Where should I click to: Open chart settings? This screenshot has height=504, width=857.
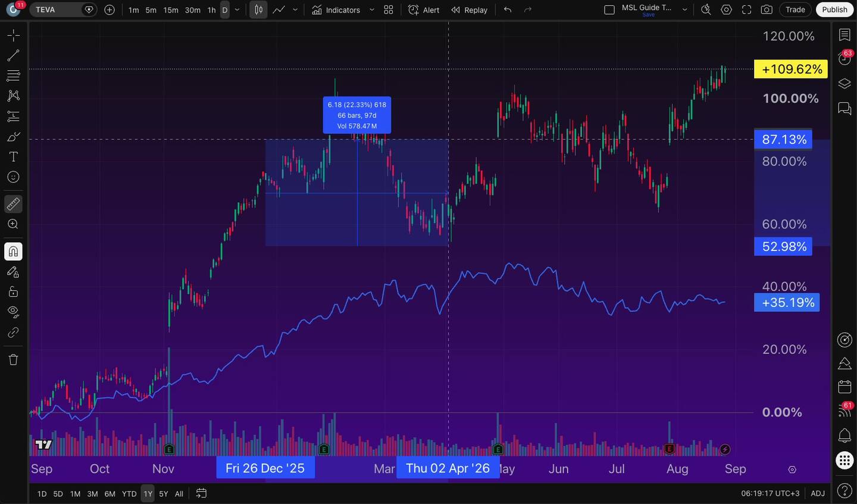(726, 10)
